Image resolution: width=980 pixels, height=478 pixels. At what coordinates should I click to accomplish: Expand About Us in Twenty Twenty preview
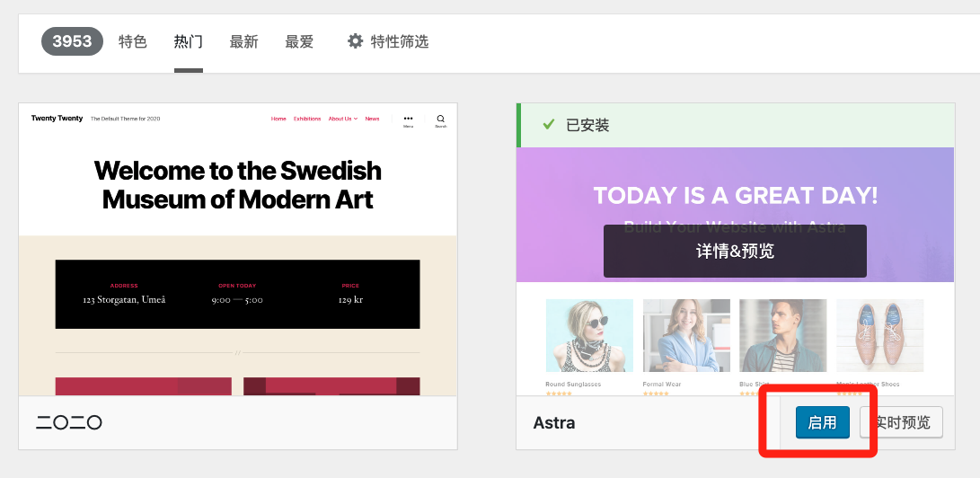pos(342,119)
